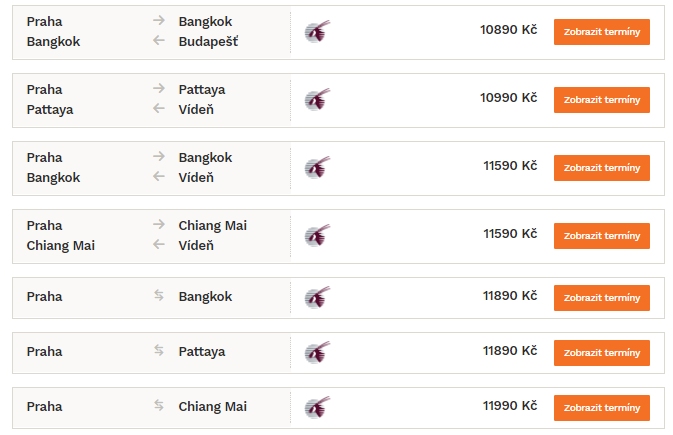Click Qatar Airways logo in Praha–Bangkok–Budapešť row
Viewport: 673px width, 435px height.
(318, 31)
